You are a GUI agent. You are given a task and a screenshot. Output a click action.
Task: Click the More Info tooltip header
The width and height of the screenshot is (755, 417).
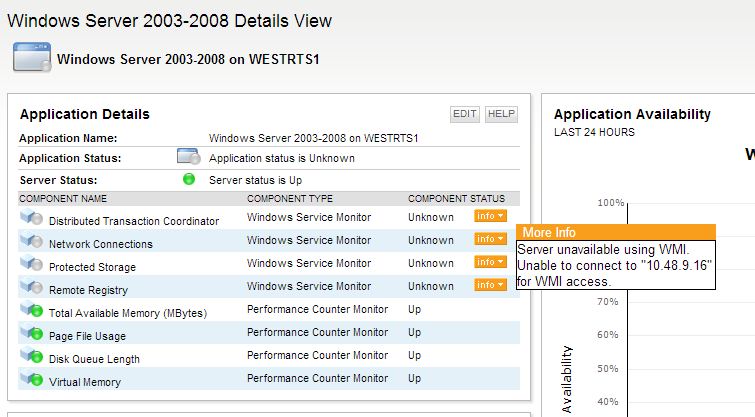616,232
